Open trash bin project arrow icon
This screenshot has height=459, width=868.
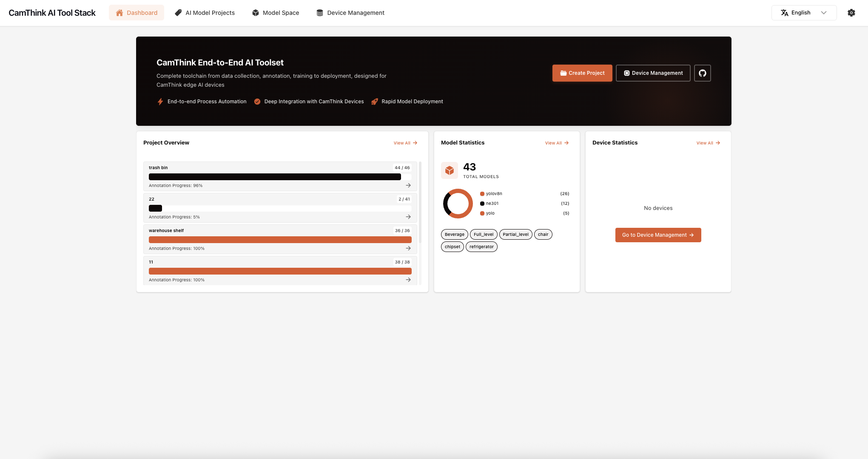[x=408, y=185]
